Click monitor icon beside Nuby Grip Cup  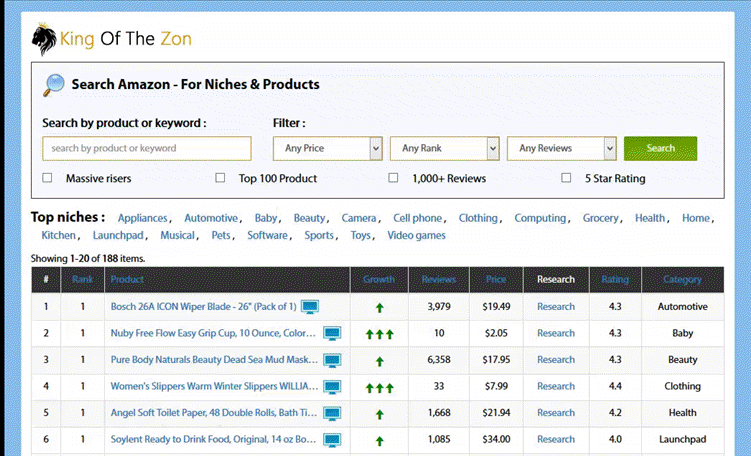tap(331, 333)
